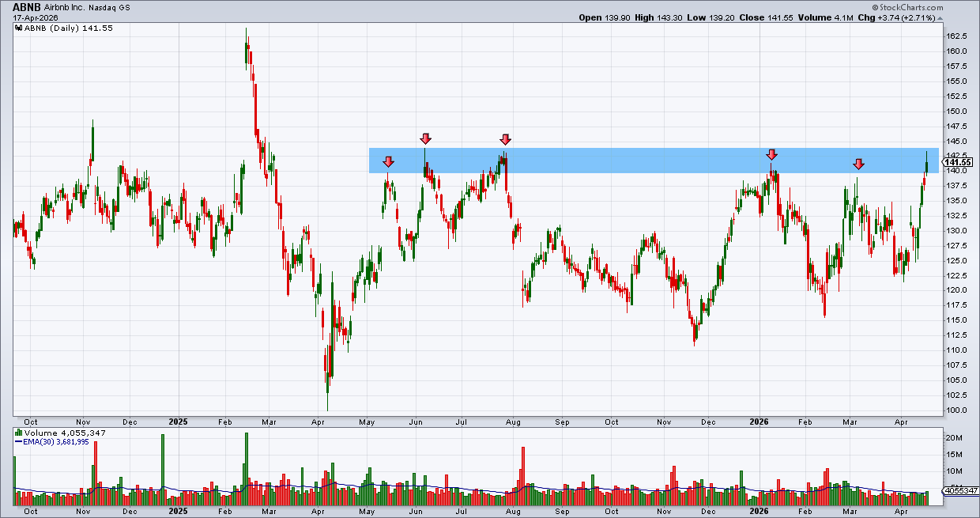980x518 pixels.
Task: Click the 145.0 price axis label
Action: click(x=956, y=142)
